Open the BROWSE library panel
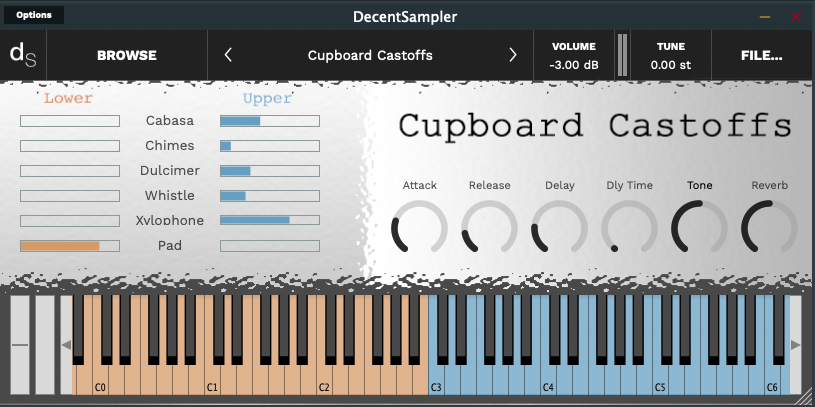 pos(127,55)
